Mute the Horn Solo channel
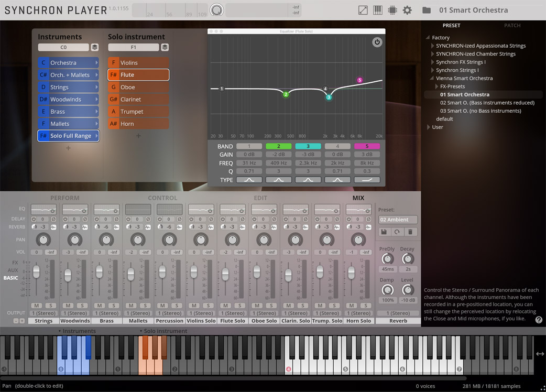Screen dimensions: 546x392 [352, 306]
